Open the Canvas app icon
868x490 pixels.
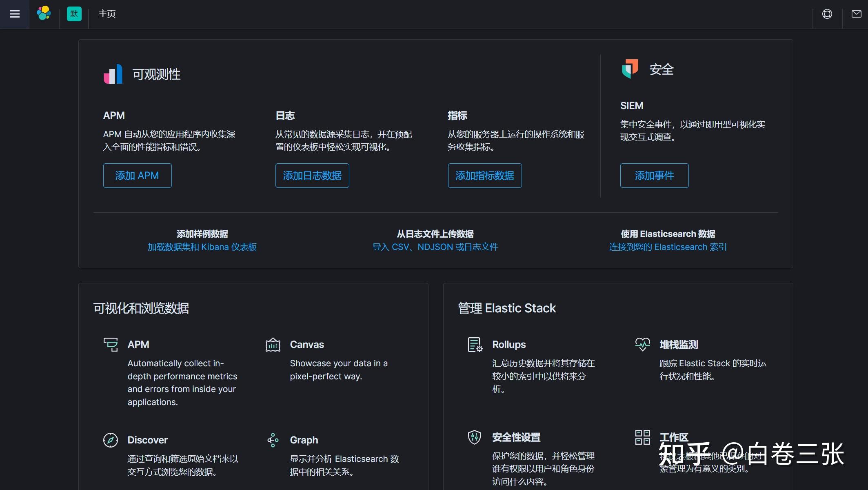coord(273,344)
